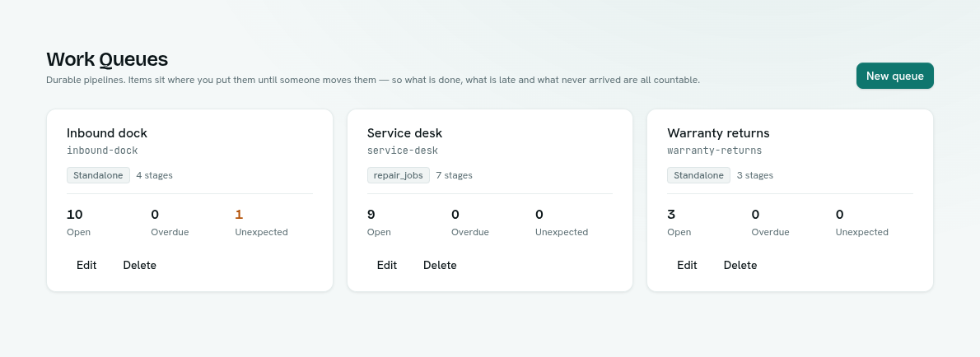This screenshot has height=357, width=980.
Task: Select the inbound-dock slug text
Action: tap(102, 151)
